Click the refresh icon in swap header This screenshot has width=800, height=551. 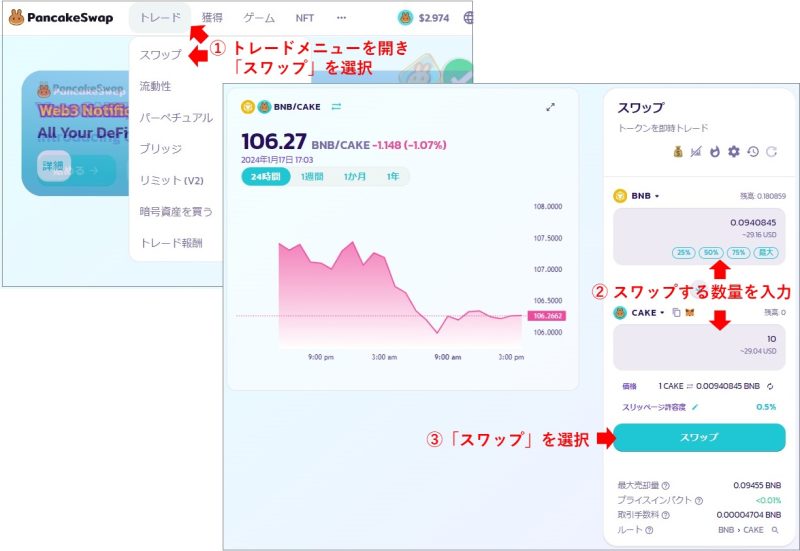771,152
